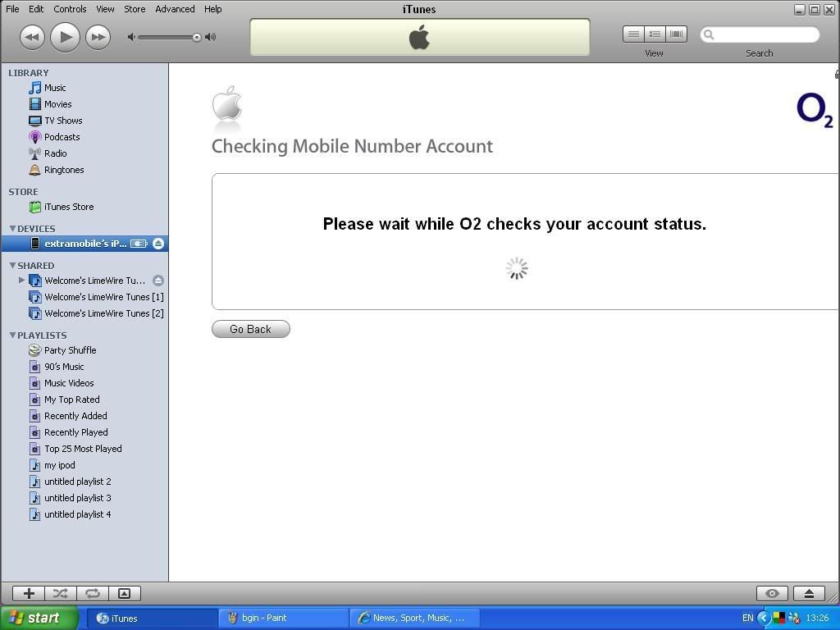
Task: Switch to Cover Flow view
Action: click(676, 34)
